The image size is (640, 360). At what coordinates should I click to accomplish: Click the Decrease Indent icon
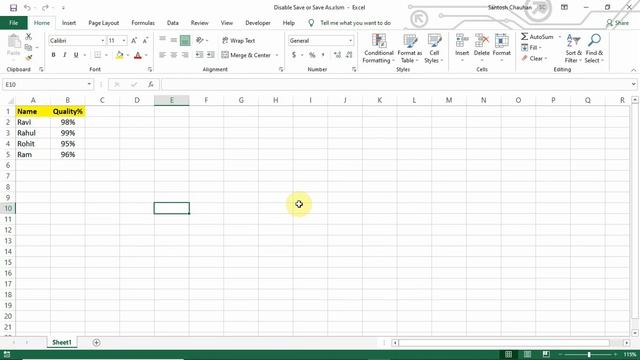tap(199, 55)
